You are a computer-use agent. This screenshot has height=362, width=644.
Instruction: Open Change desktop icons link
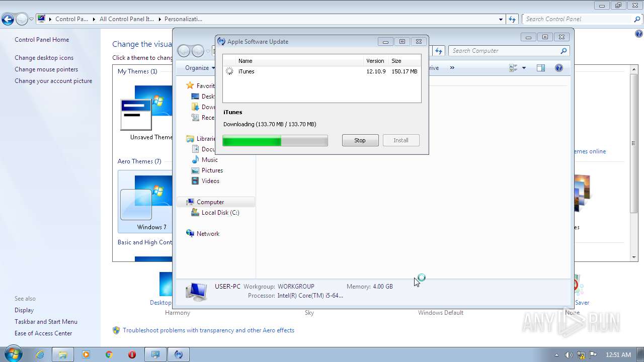pos(44,58)
